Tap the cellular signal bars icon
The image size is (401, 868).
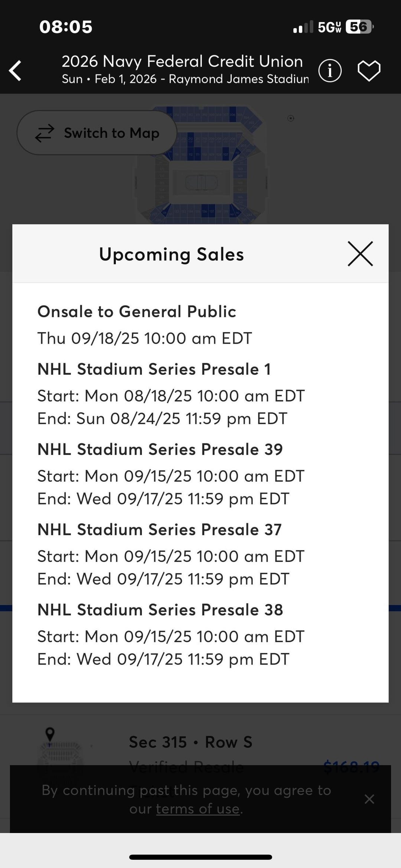303,27
